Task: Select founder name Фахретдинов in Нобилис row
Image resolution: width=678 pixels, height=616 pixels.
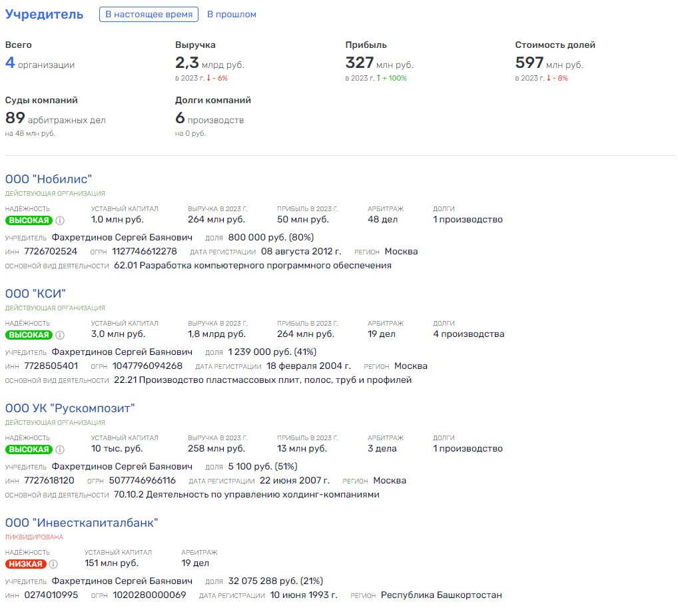Action: pos(122,237)
